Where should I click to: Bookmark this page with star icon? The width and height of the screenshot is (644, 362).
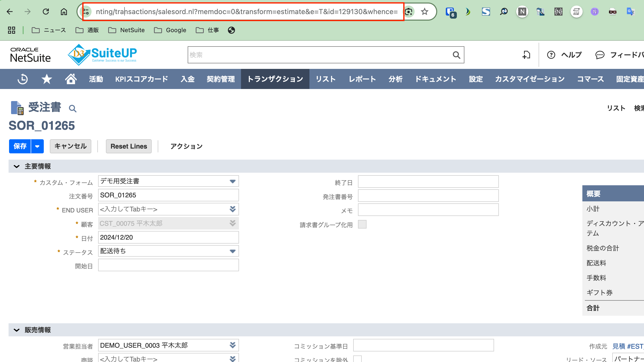[425, 12]
